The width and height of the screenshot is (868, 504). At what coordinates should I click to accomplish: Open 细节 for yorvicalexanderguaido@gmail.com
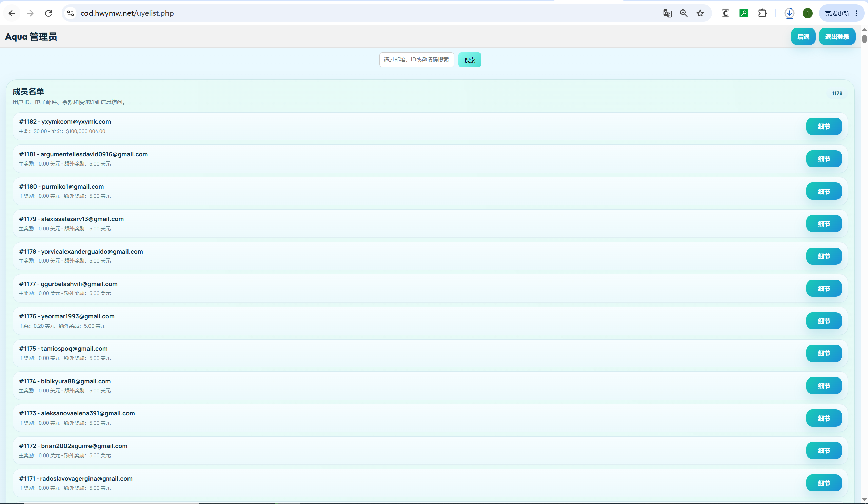(x=824, y=256)
